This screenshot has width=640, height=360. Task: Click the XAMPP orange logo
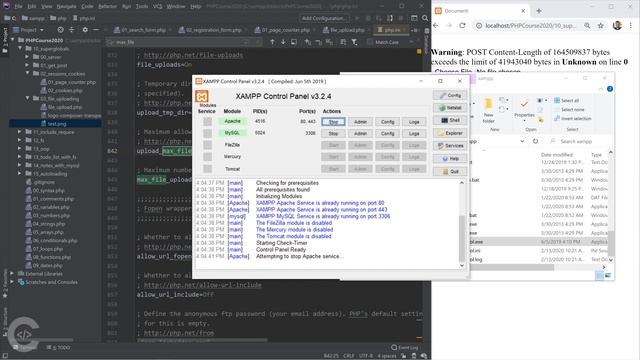coord(202,97)
